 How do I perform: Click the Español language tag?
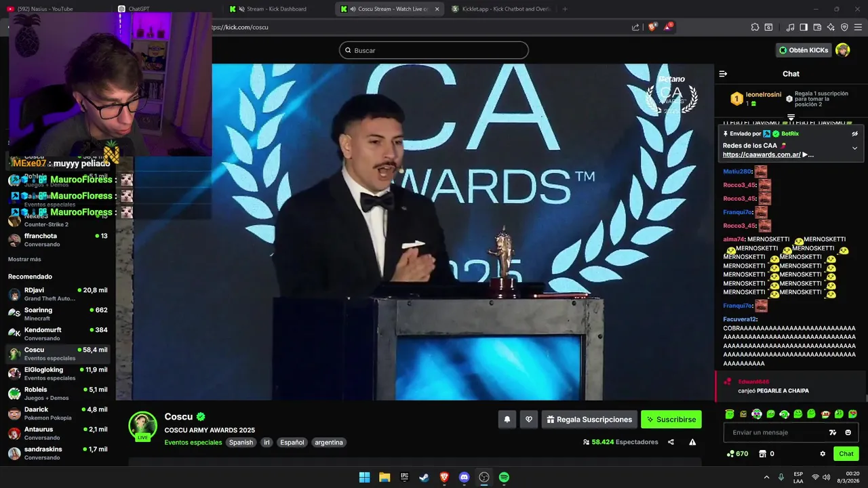292,442
